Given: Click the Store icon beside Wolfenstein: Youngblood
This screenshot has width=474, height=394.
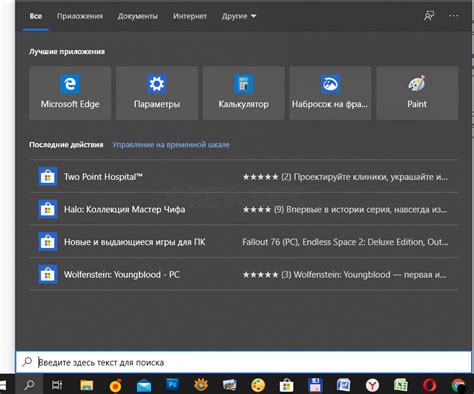Looking at the screenshot, I should tap(48, 274).
